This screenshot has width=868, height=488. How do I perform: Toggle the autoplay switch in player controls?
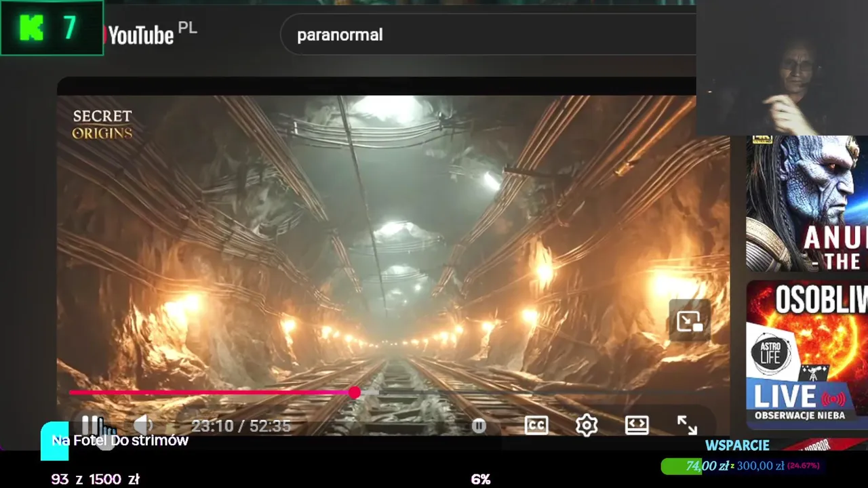479,426
